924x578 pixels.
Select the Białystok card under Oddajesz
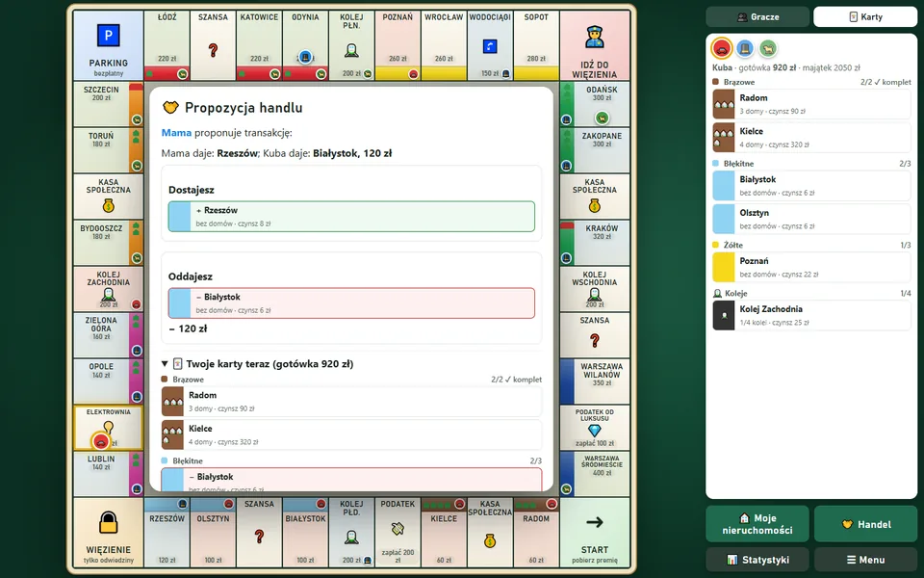coord(352,303)
